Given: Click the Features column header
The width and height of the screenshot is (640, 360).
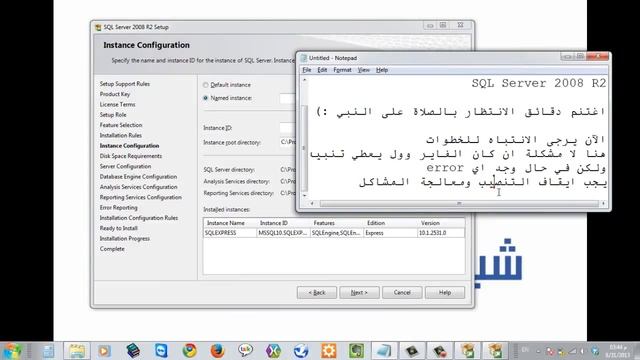Looking at the screenshot, I should point(336,223).
